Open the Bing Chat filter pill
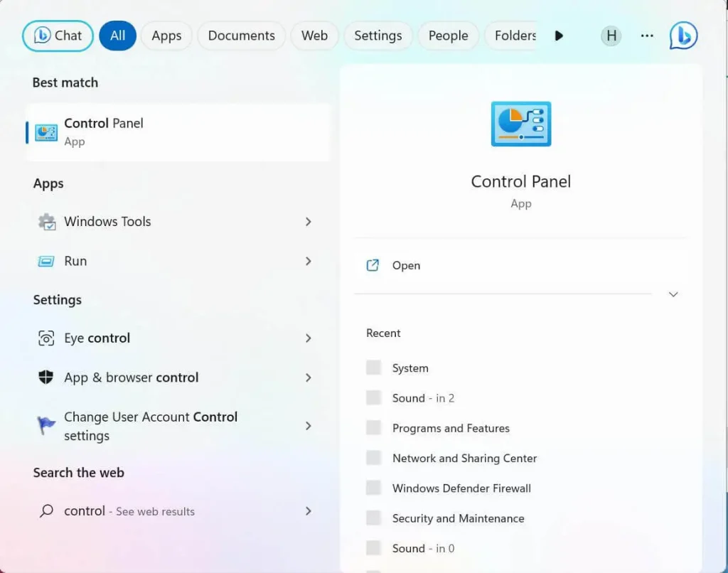 click(x=58, y=36)
